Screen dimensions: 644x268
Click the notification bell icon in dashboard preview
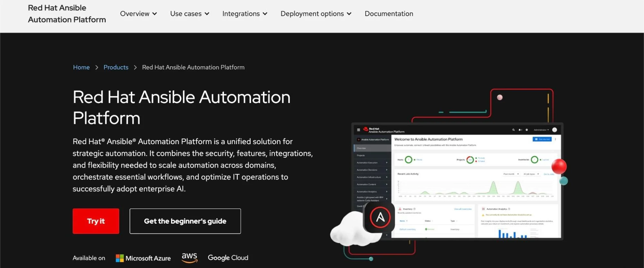coord(520,130)
